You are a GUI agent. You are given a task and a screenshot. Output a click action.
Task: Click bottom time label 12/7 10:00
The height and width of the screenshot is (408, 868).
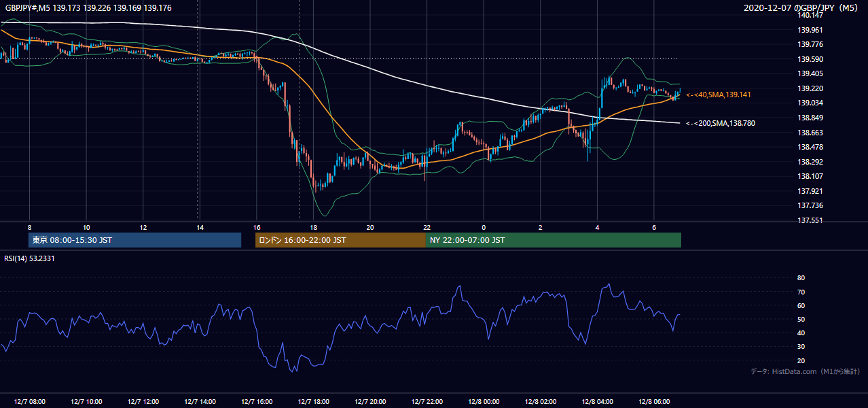click(86, 401)
